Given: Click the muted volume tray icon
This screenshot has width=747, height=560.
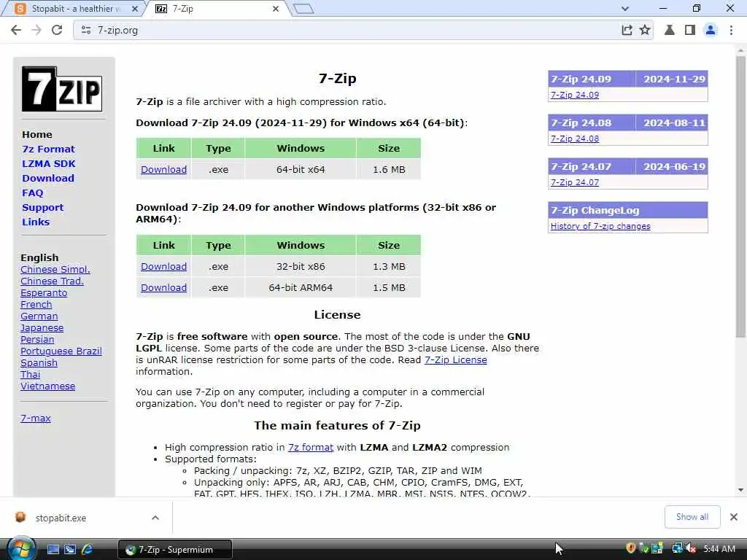Looking at the screenshot, I should point(691,548).
